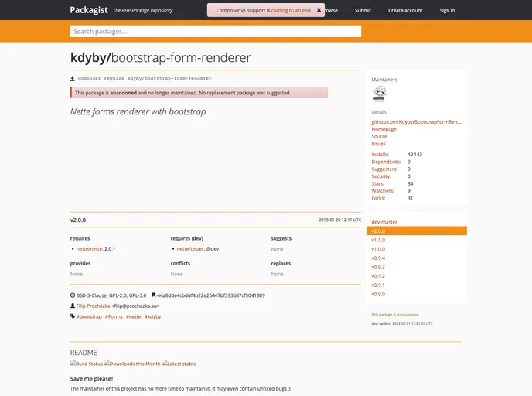Viewport: 532px width, 396px height.
Task: View the Suggesters link
Action: pyautogui.click(x=384, y=169)
